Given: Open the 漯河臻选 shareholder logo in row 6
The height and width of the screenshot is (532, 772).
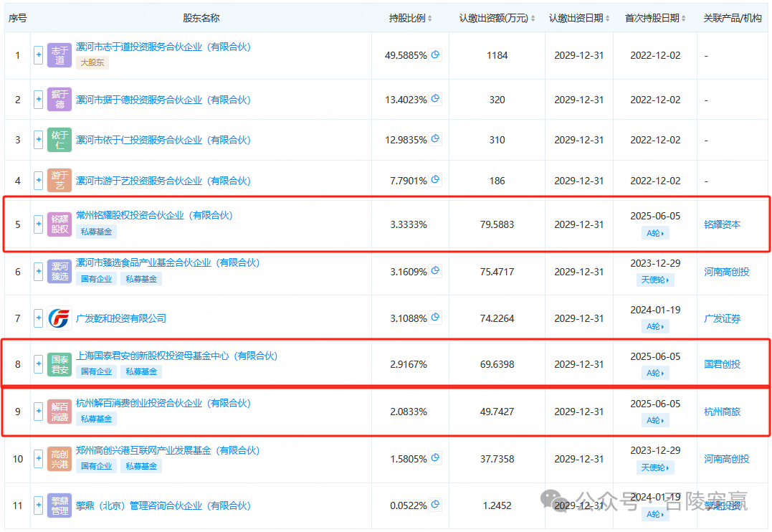Looking at the screenshot, I should [x=59, y=272].
